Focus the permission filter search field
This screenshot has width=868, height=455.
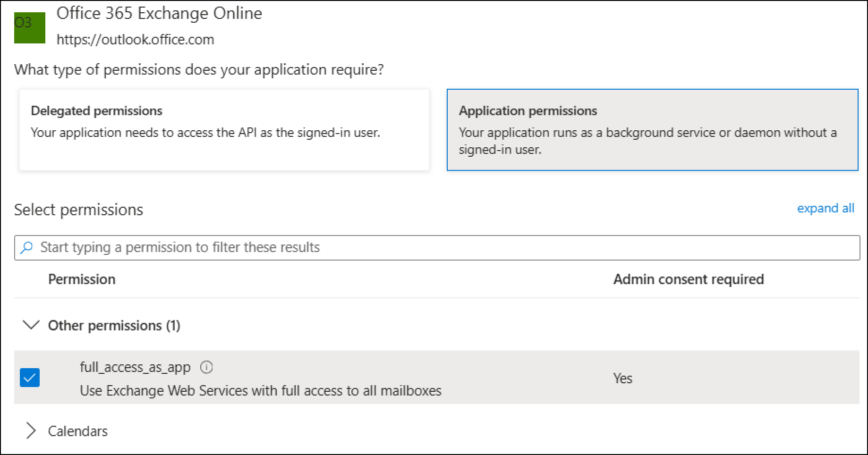point(437,247)
